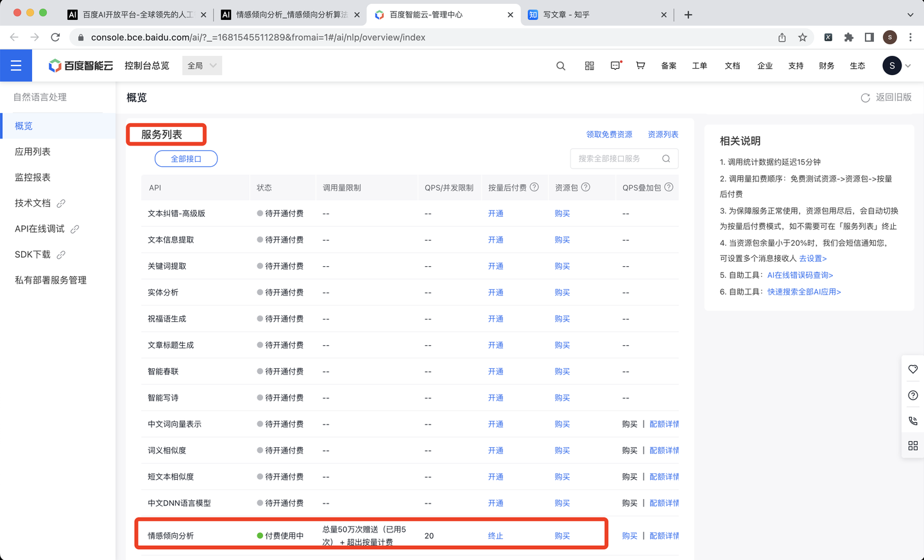This screenshot has width=924, height=560.
Task: Check the message notification icon with red badge
Action: [615, 65]
